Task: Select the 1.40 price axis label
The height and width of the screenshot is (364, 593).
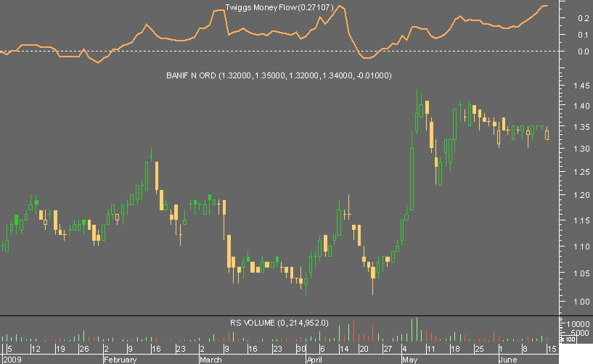Action: pos(581,106)
